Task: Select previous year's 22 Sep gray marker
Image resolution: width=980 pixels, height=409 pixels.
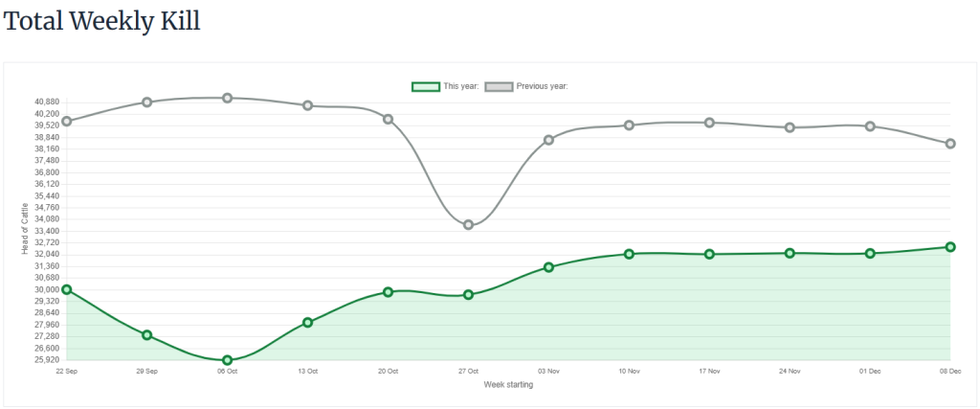Action: coord(66,121)
